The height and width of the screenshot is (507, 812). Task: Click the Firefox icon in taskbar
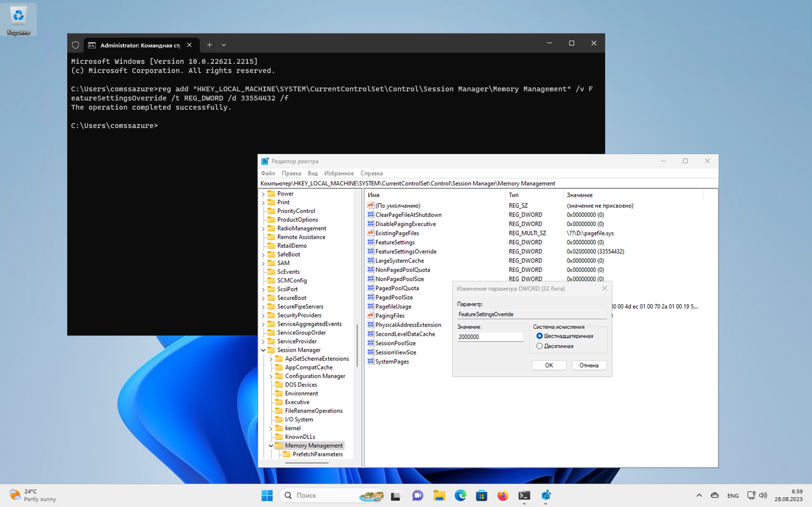pos(503,496)
